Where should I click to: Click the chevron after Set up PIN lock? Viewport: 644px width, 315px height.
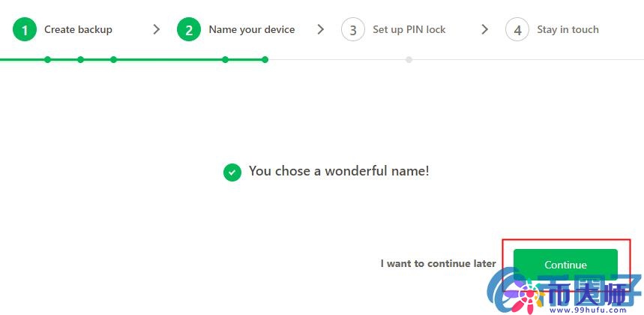[x=484, y=29]
